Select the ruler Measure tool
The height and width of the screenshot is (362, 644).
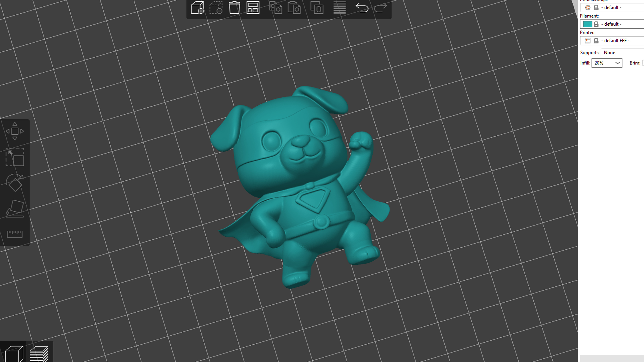15,234
